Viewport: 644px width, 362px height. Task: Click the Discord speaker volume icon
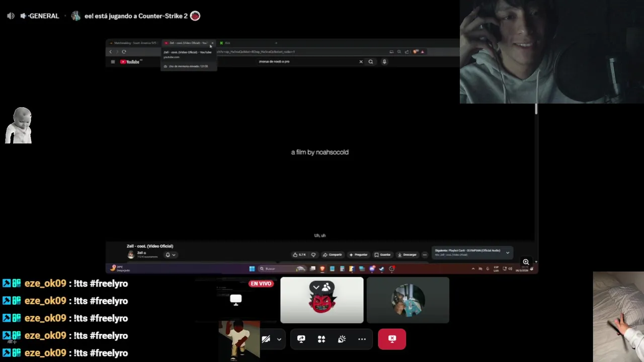[11, 16]
